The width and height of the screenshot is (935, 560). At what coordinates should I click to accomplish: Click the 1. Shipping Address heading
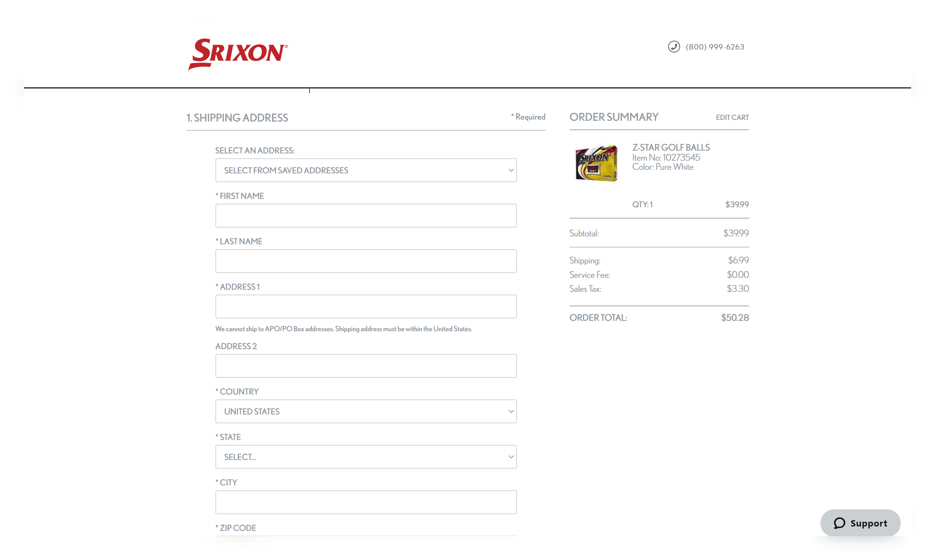tap(237, 118)
